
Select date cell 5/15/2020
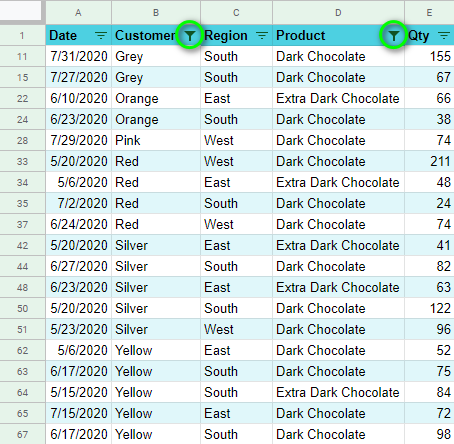tap(79, 392)
